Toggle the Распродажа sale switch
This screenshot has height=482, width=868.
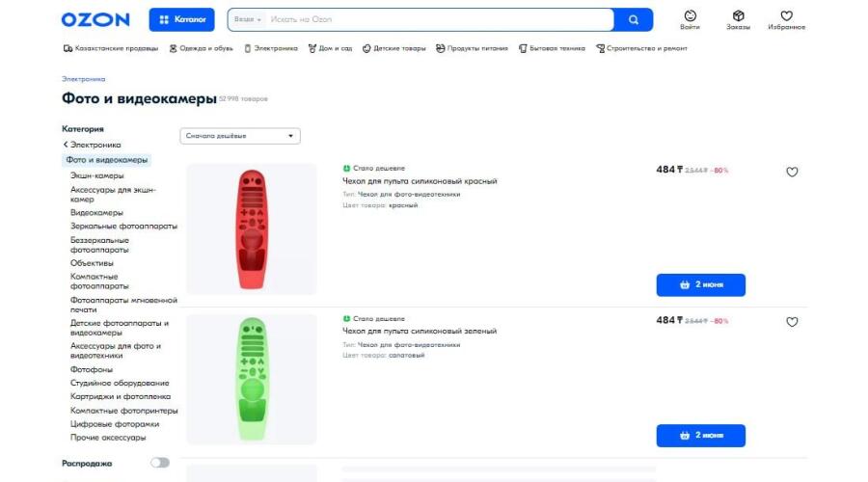[x=159, y=463]
